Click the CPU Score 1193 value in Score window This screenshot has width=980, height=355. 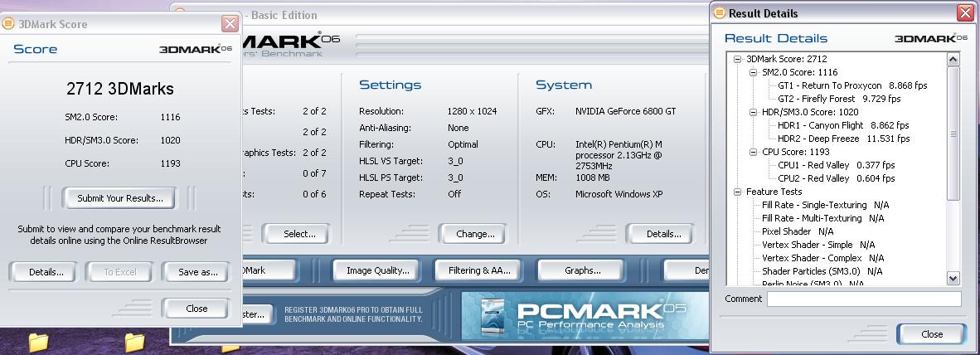(x=170, y=163)
